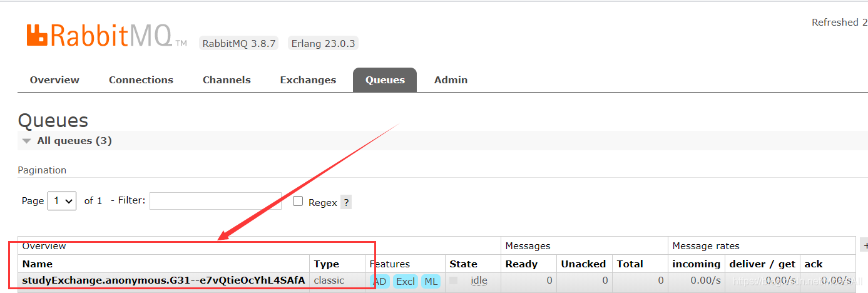Click the ML feature badge

pos(431,282)
